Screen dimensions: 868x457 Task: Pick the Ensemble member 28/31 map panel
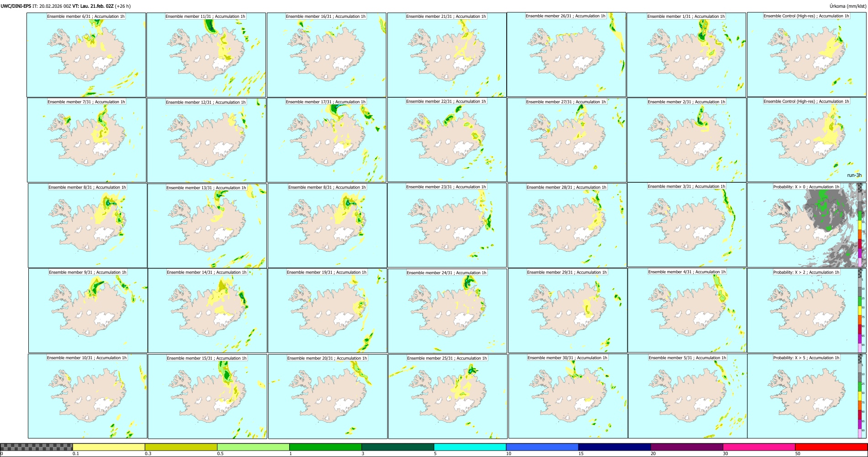click(x=567, y=226)
